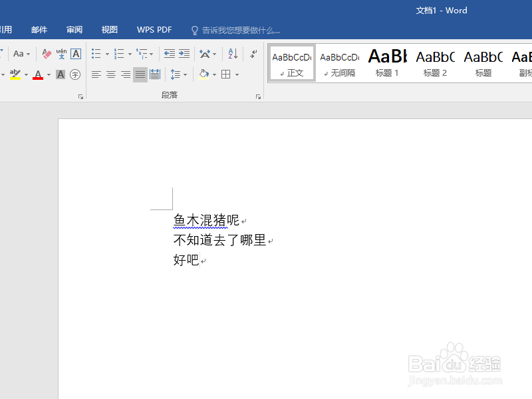
Task: Open the Font Color dropdown arrow
Action: pos(47,74)
